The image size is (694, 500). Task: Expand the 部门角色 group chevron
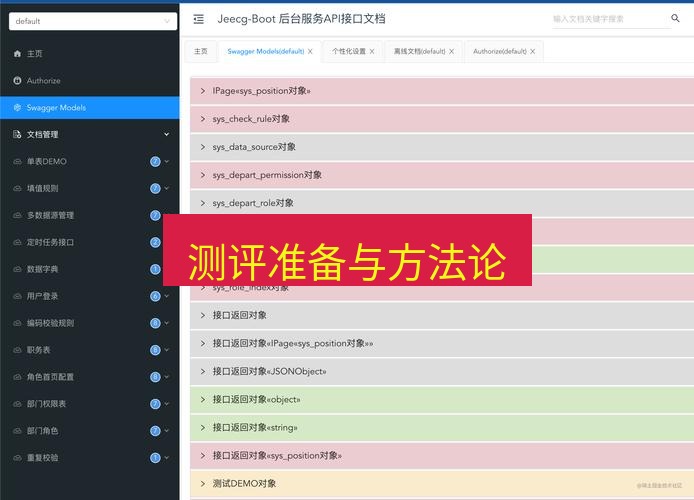[x=166, y=431]
